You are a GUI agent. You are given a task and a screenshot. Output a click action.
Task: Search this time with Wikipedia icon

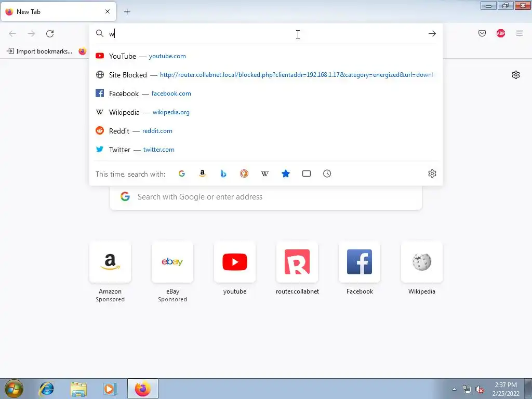[264, 174]
